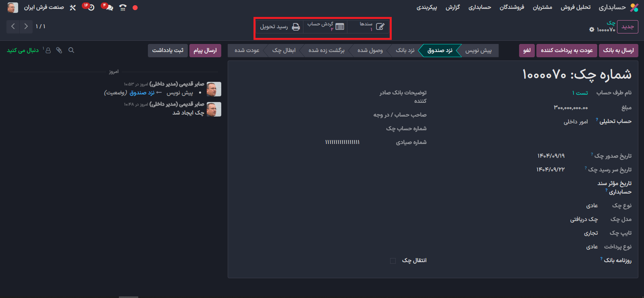
Task: Open the conversations chat bubble icon
Action: point(108,7)
